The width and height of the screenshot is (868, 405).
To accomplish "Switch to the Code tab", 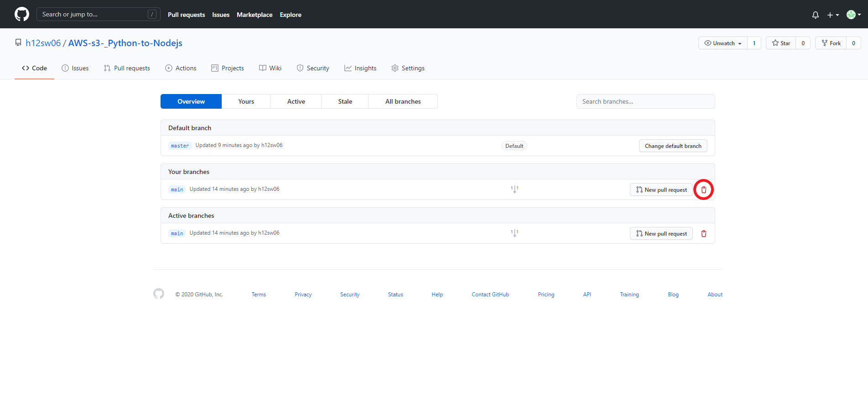I will point(34,68).
